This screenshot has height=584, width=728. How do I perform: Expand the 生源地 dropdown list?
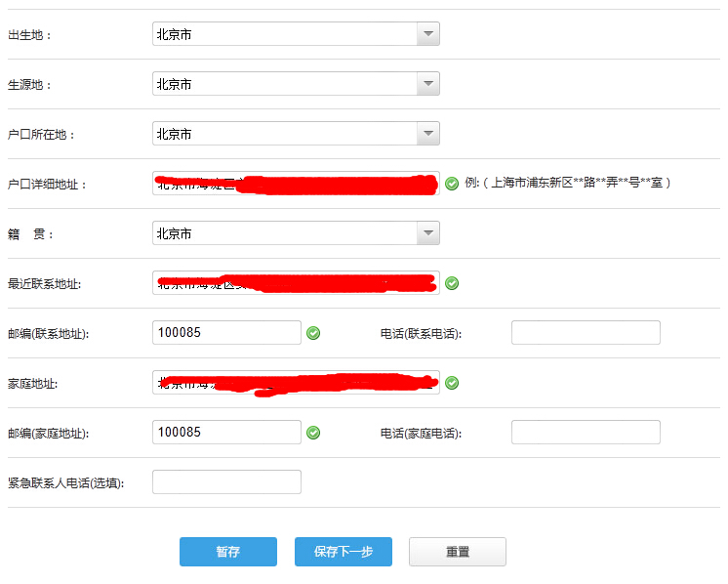click(427, 84)
